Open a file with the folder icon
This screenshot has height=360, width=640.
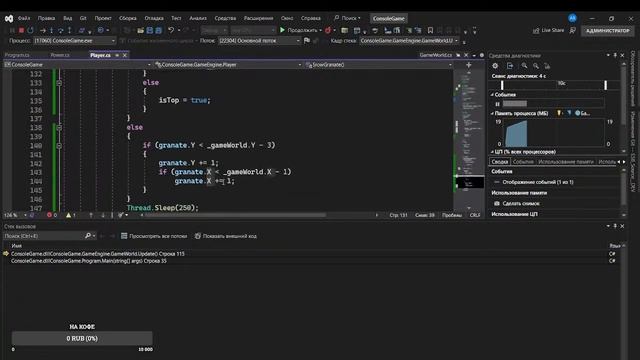[140, 30]
